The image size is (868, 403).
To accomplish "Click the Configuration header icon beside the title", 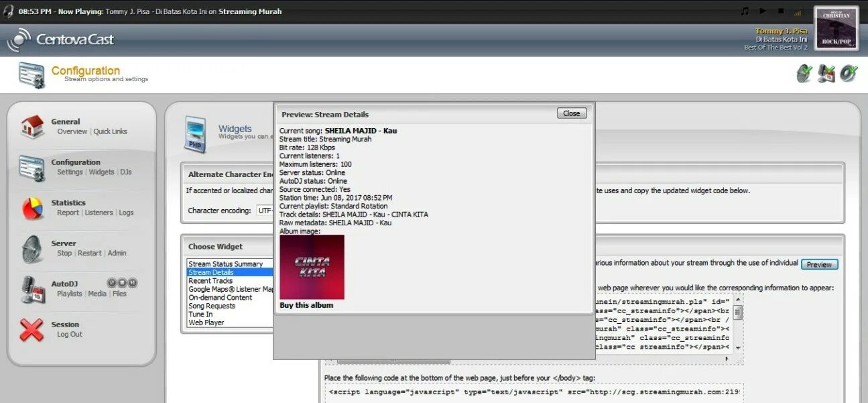I will (32, 75).
